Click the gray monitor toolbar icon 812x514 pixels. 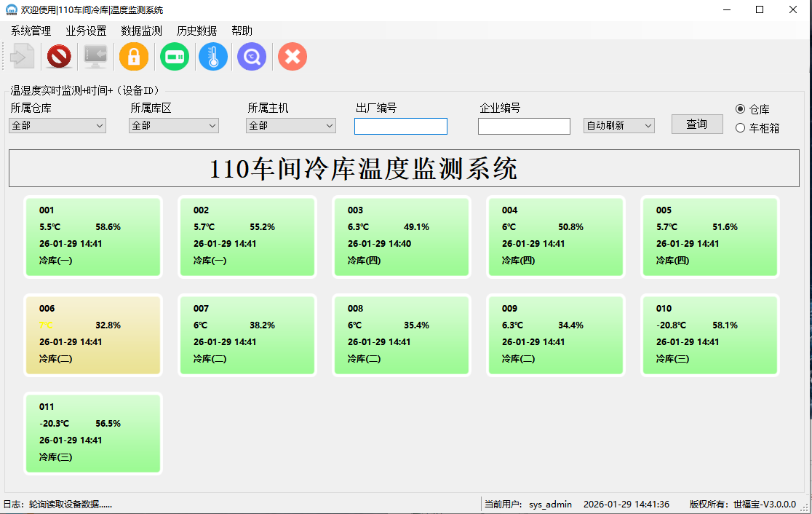pyautogui.click(x=95, y=57)
